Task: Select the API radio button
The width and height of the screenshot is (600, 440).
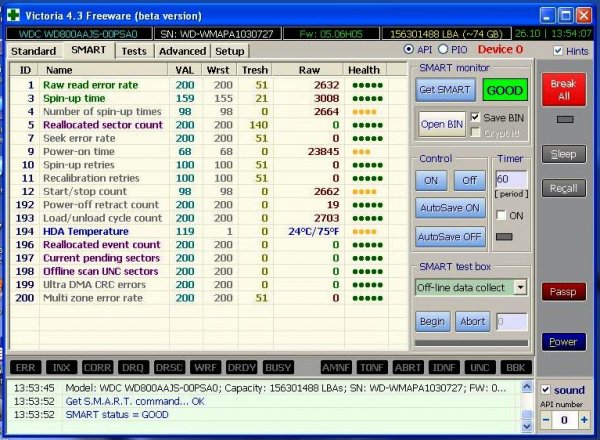Action: 409,49
